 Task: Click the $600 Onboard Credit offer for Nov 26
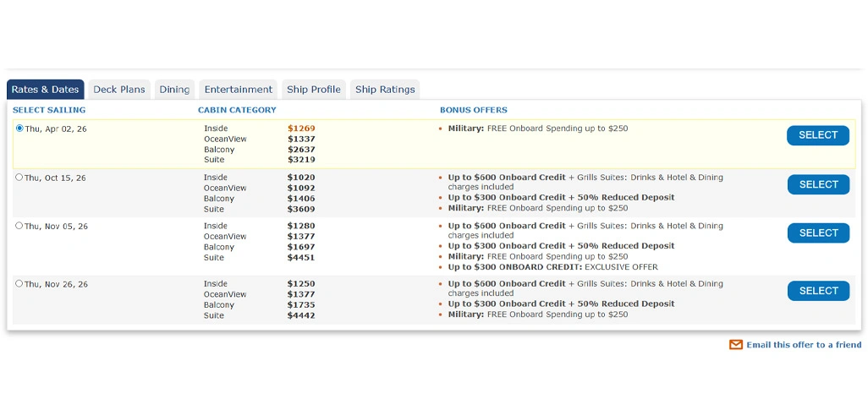click(585, 288)
